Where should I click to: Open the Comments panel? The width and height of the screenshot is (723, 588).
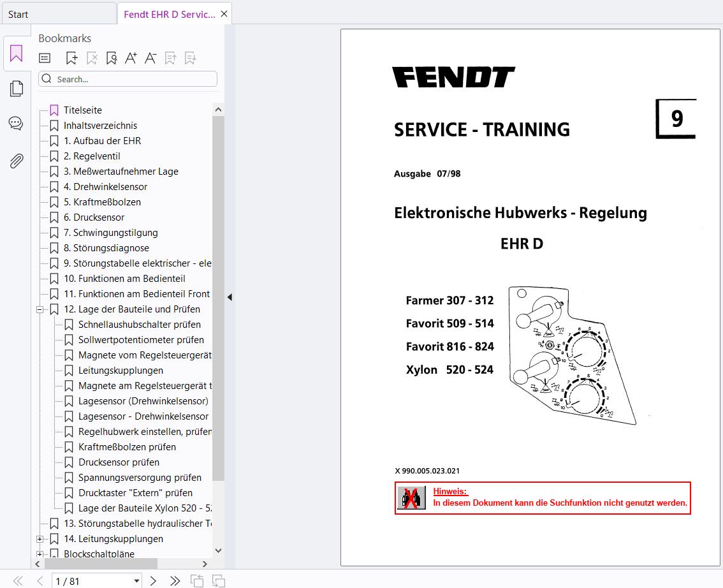click(x=16, y=123)
